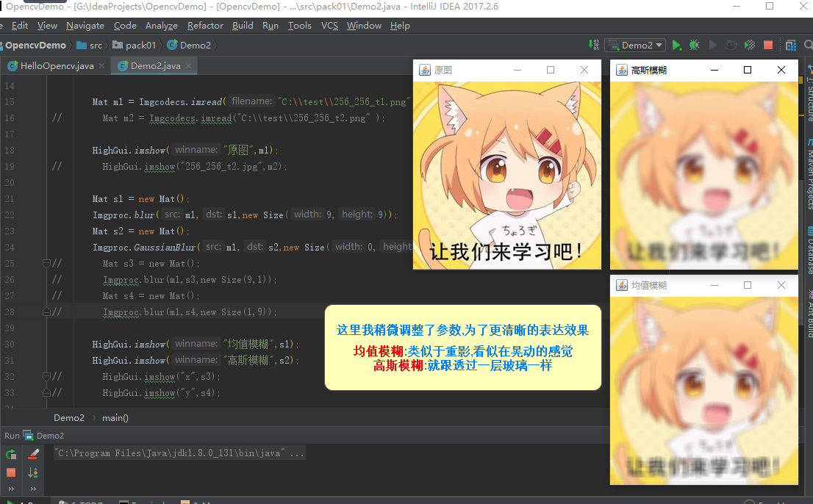Open the Refactor menu
Screen dimensions: 813x504
(205, 26)
